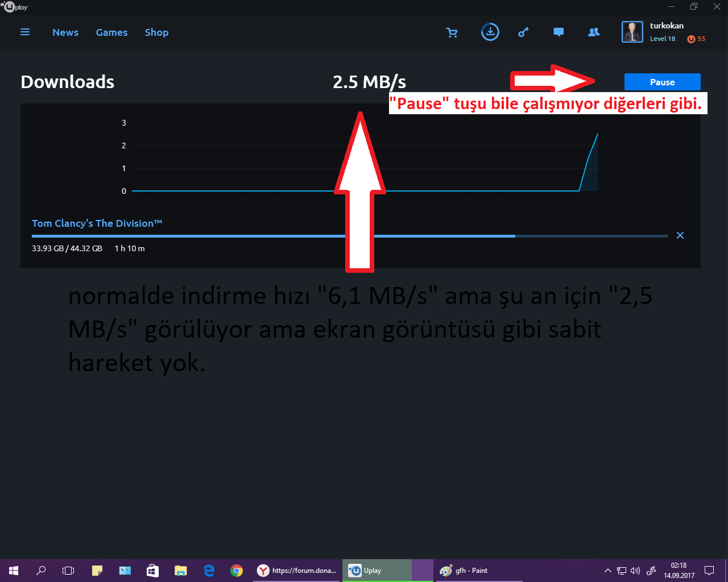Click the orange Uplay units coin icon
This screenshot has height=582, width=728.
(691, 39)
